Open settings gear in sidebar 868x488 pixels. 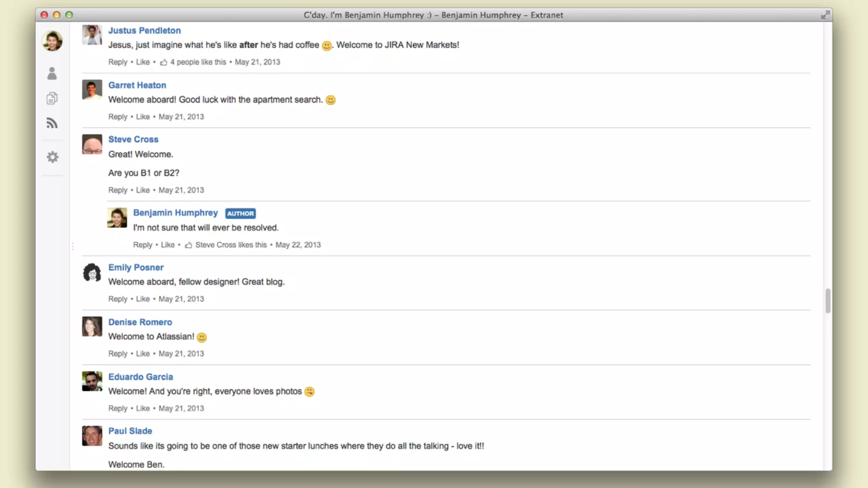52,157
